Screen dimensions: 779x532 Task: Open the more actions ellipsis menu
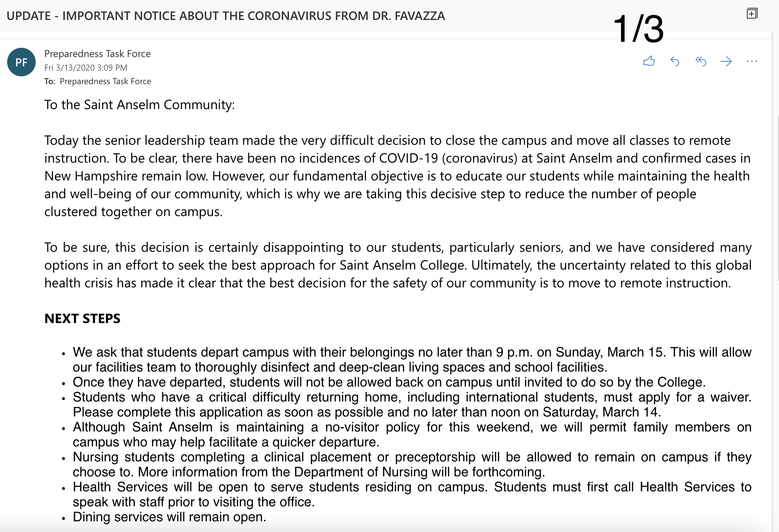point(752,61)
